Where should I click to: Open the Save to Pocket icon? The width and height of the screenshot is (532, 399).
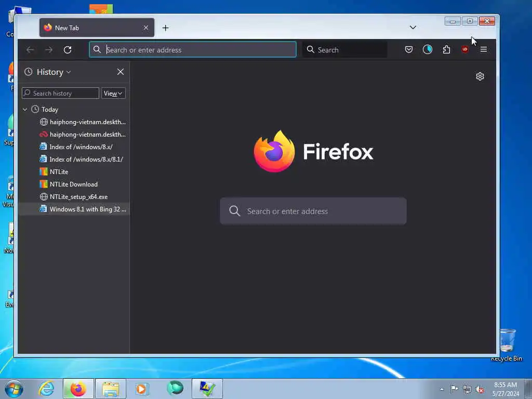pyautogui.click(x=409, y=49)
